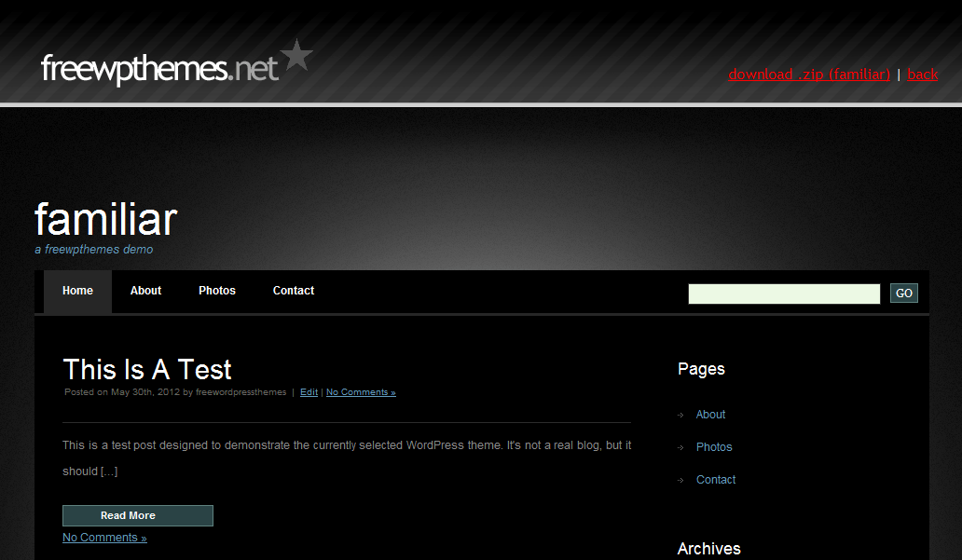Click inside the search input field
The width and height of the screenshot is (962, 560).
(783, 294)
